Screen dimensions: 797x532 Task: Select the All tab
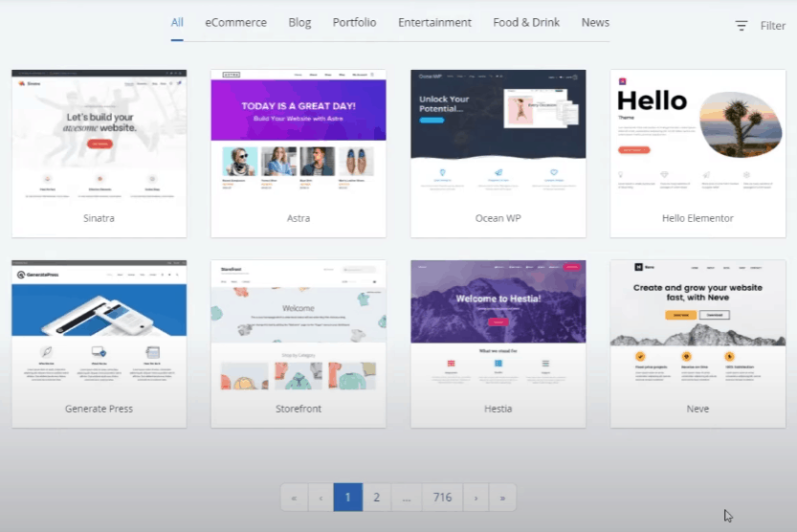coord(177,22)
